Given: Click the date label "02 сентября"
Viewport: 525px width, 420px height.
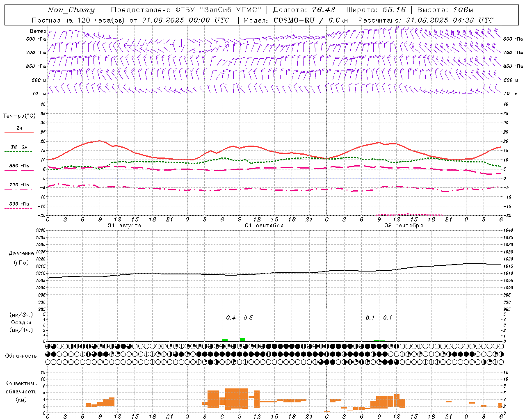Looking at the screenshot, I should point(404,226).
